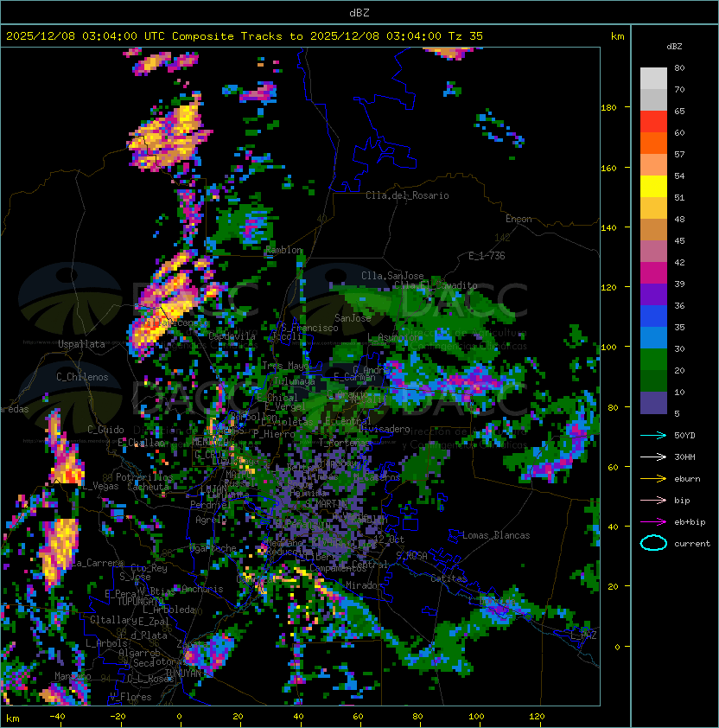Click the 'Uspallata' map label
The width and height of the screenshot is (719, 728).
click(x=81, y=344)
